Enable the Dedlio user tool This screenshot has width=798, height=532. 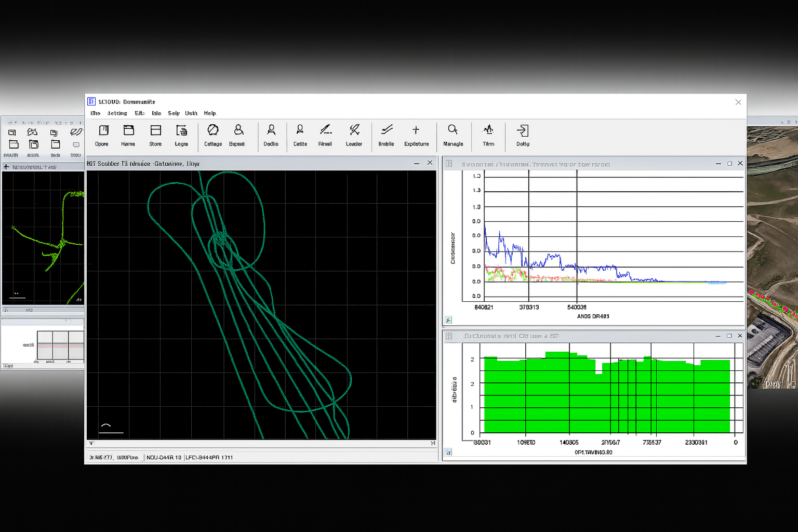tap(271, 135)
